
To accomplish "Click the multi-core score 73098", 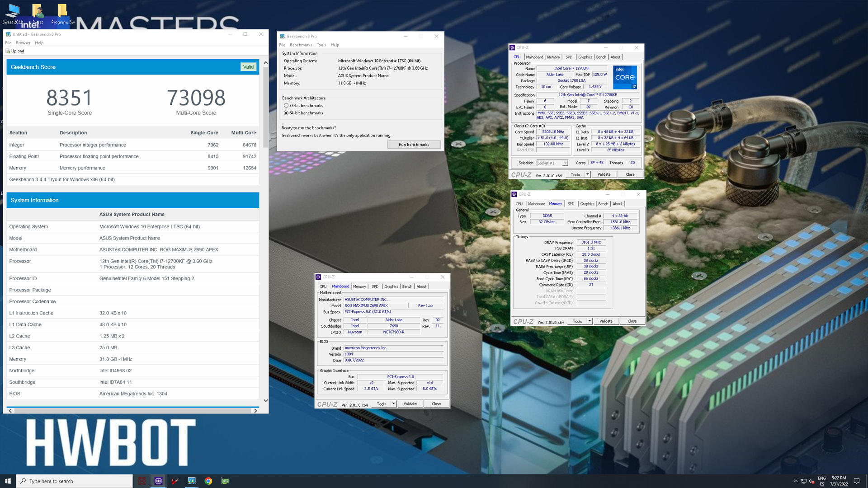I will 196,98.
